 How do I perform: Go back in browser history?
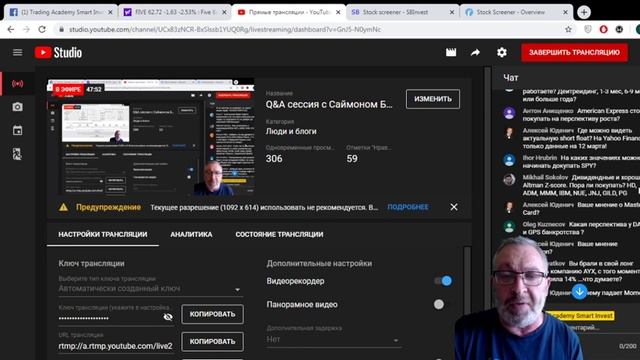tap(11, 29)
